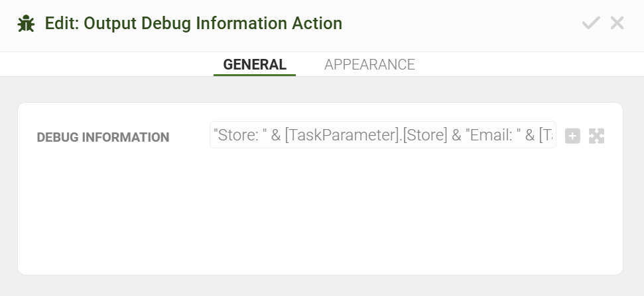This screenshot has width=644, height=296.
Task: Click the plus icon beside the expression
Action: coord(572,136)
